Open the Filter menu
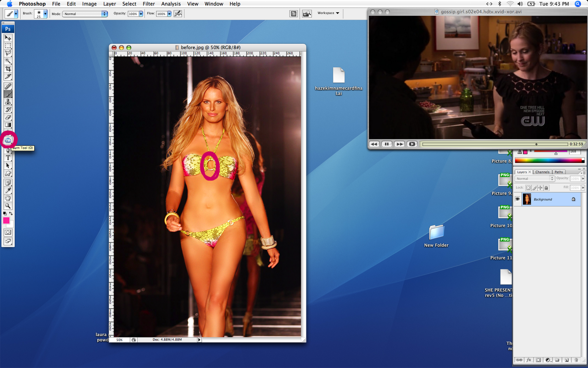 pyautogui.click(x=149, y=4)
